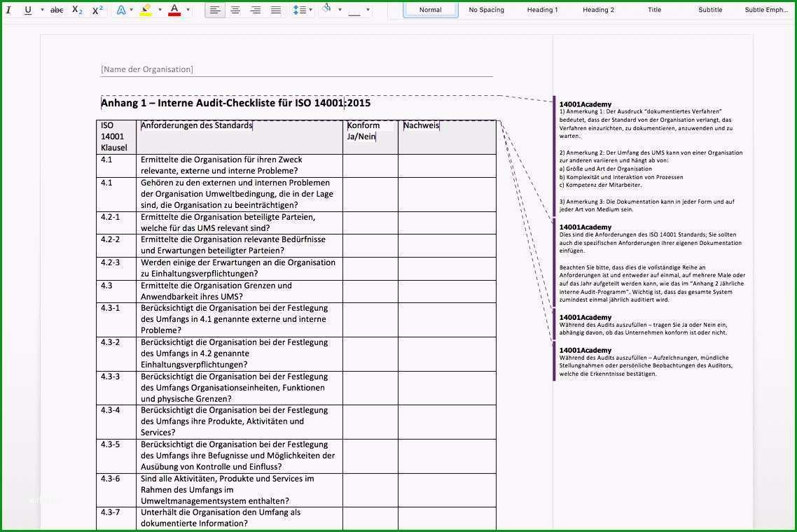The image size is (797, 532).
Task: Choose the Subtitle style
Action: tap(710, 10)
